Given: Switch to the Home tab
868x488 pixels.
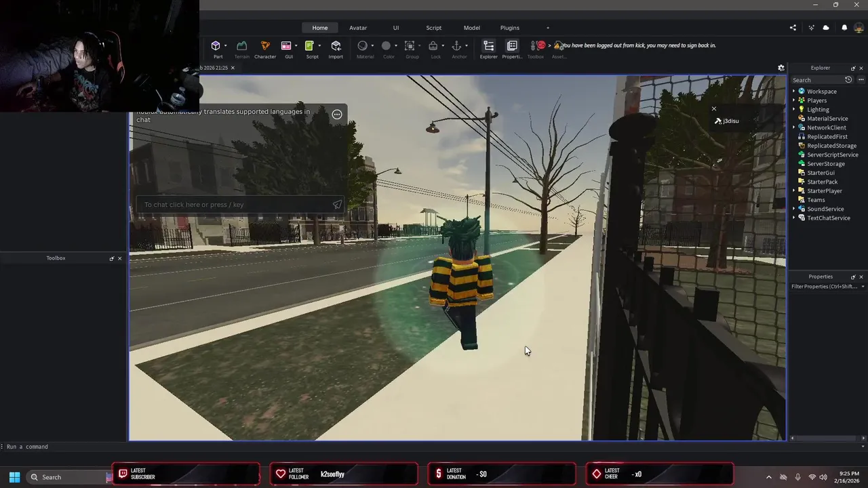Looking at the screenshot, I should point(320,28).
